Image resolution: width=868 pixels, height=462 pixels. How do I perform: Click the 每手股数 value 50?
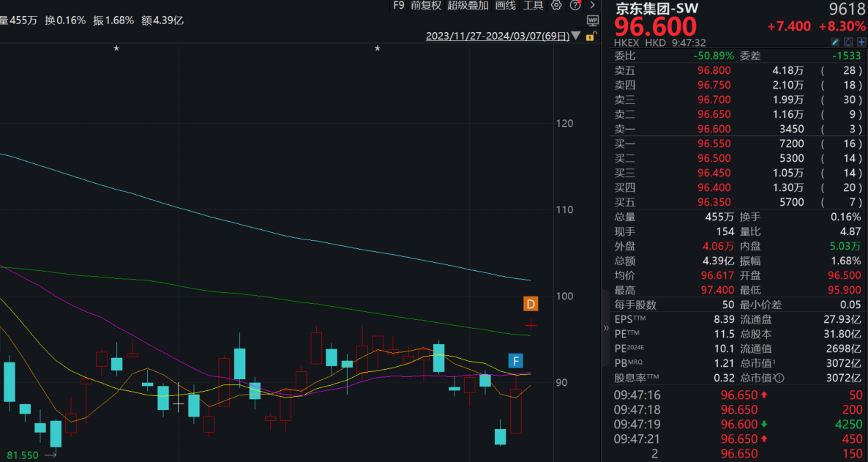click(728, 305)
